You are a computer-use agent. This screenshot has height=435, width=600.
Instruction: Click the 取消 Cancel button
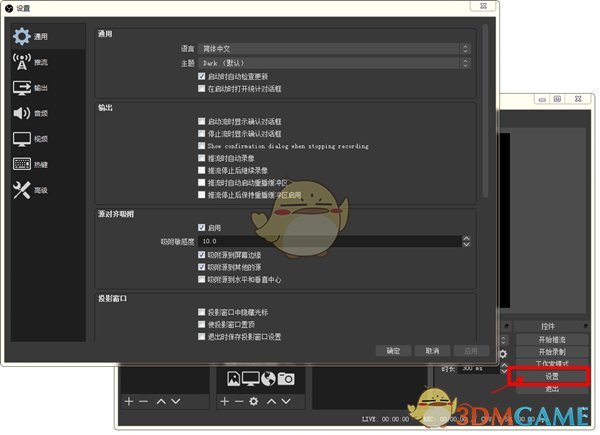point(432,351)
